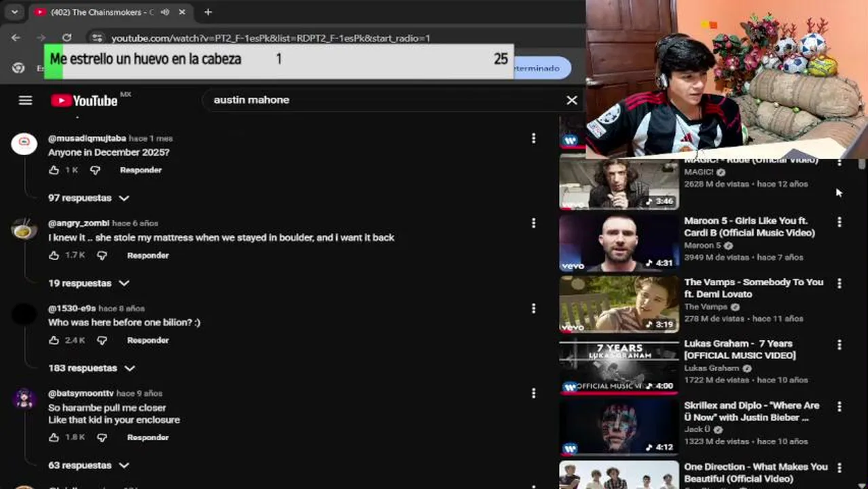Open the One Direction video thumbnail
This screenshot has width=868, height=489.
(x=619, y=475)
